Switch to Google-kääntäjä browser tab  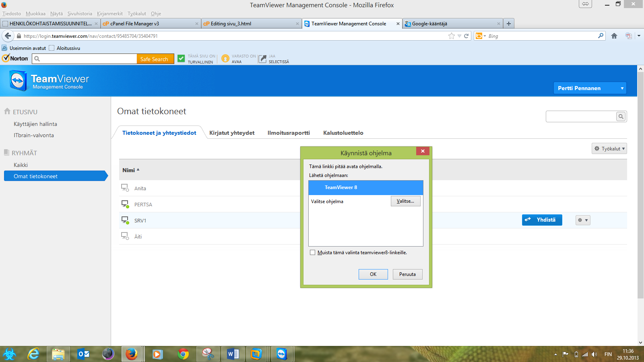pos(452,23)
